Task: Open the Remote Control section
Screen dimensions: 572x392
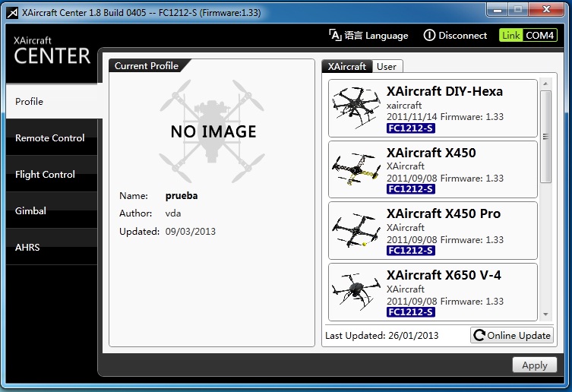Action: pos(52,138)
